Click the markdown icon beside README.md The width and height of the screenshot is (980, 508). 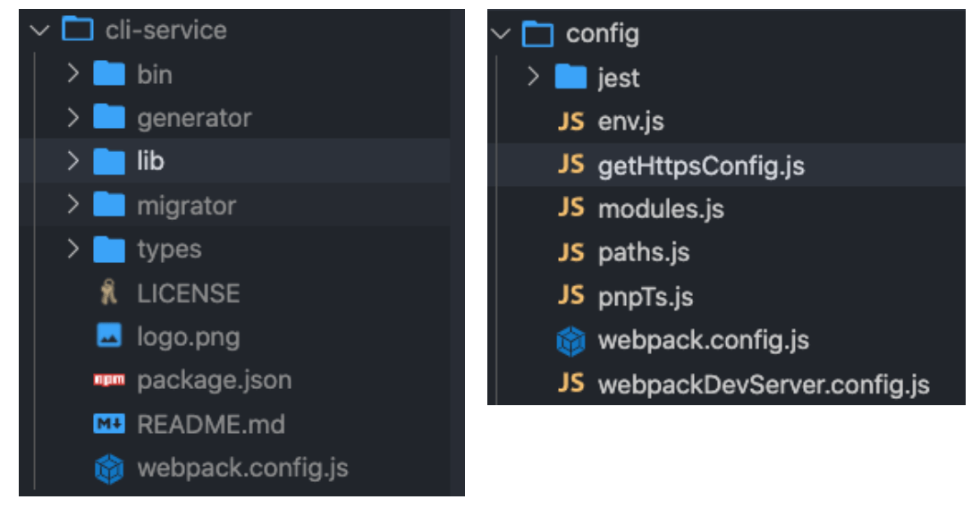coord(109,424)
